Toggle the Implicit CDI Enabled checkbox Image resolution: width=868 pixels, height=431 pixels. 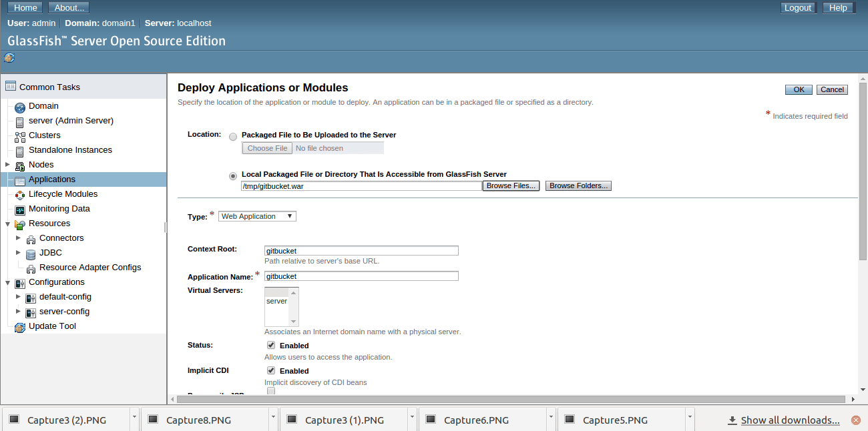coord(271,370)
